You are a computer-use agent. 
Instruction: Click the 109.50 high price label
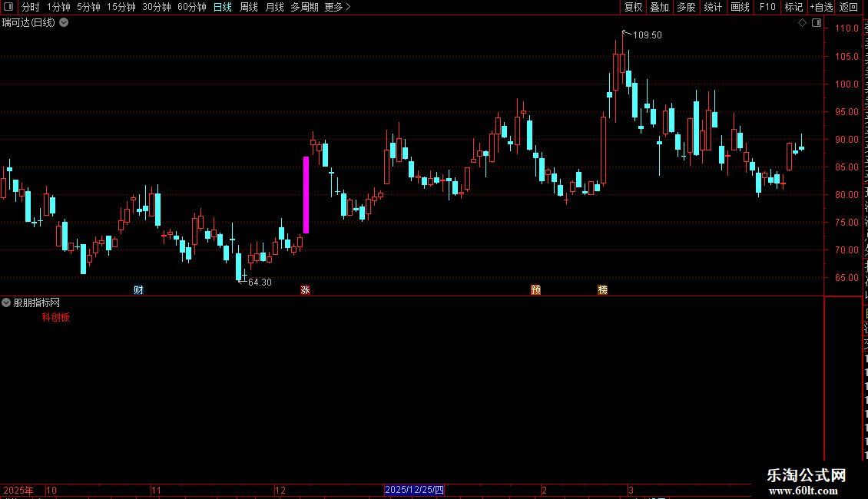pos(647,35)
